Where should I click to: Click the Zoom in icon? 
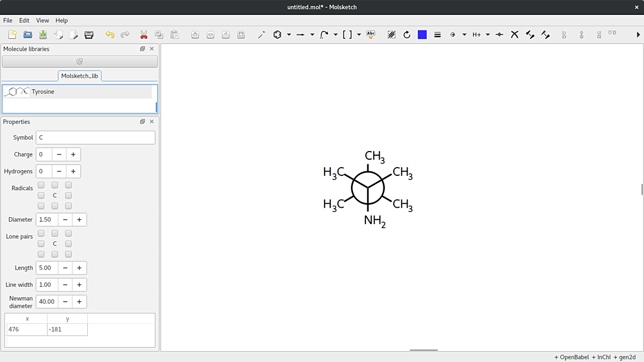(x=195, y=35)
